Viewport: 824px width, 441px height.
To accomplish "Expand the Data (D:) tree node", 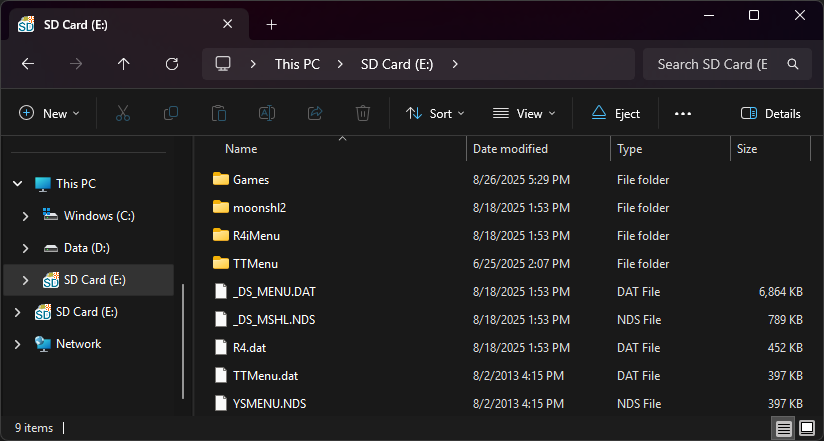I will click(x=25, y=248).
